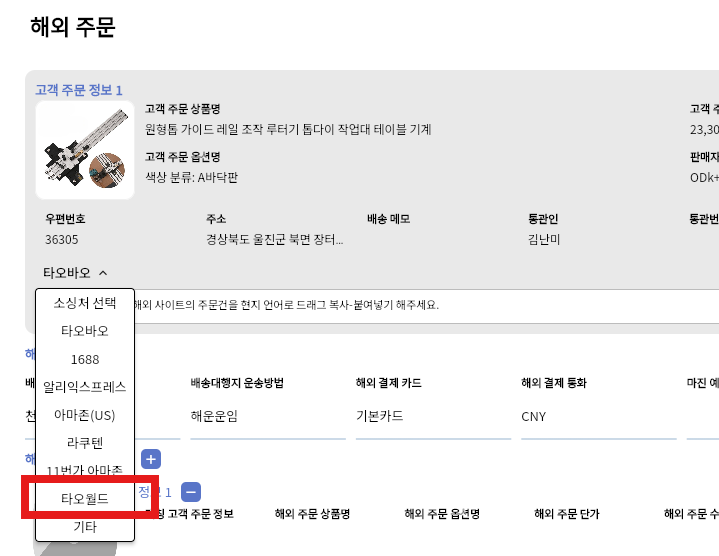Pick 알리익스프레스 from the dropdown
719x556 pixels.
click(x=85, y=386)
